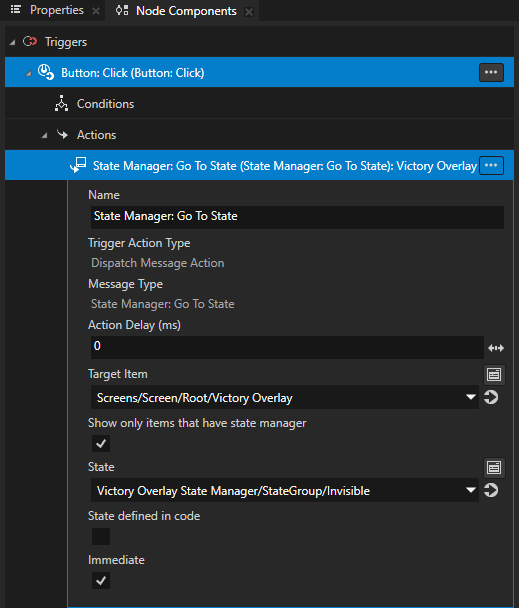Click the Conditions branch icon

[x=61, y=103]
